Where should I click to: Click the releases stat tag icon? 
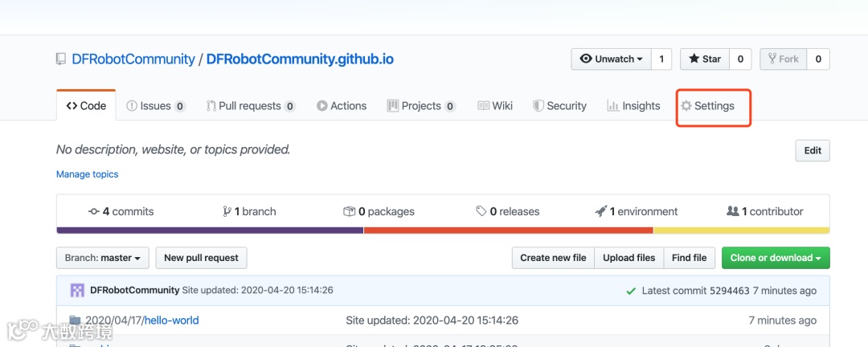click(x=481, y=211)
